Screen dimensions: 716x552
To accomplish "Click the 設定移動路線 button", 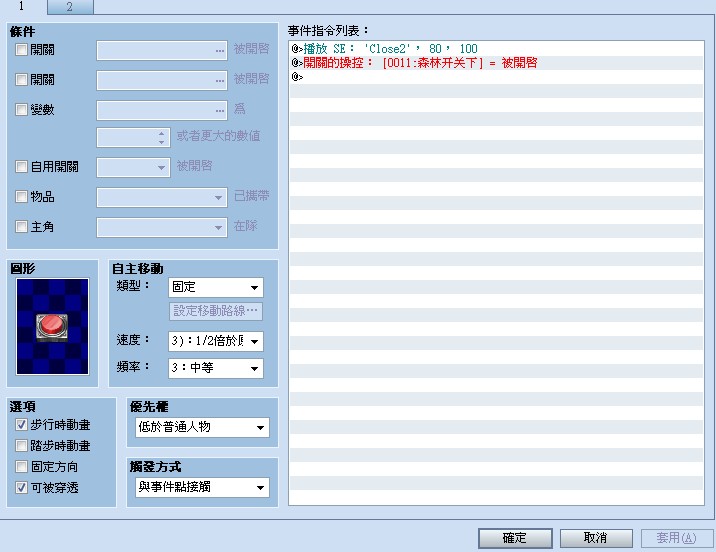I will [x=216, y=311].
